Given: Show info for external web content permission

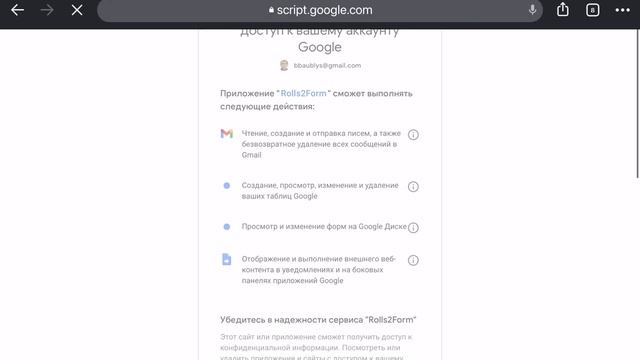Looking at the screenshot, I should 413,260.
